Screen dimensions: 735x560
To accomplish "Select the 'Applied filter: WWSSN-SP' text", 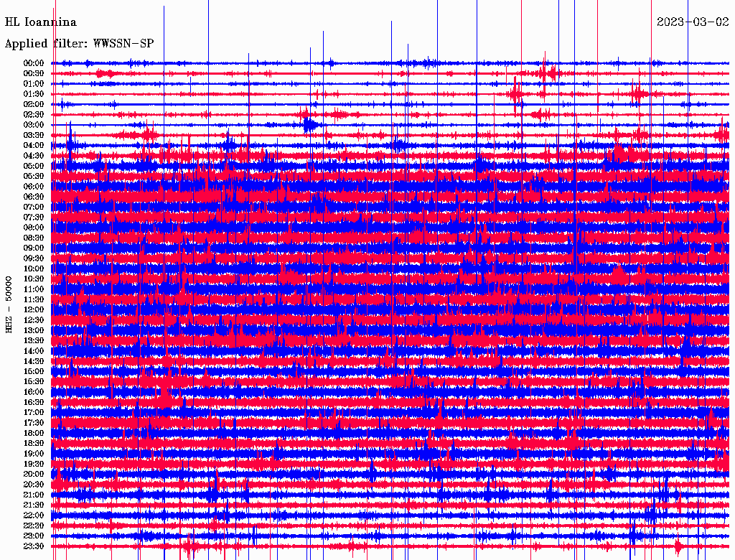I will point(79,44).
